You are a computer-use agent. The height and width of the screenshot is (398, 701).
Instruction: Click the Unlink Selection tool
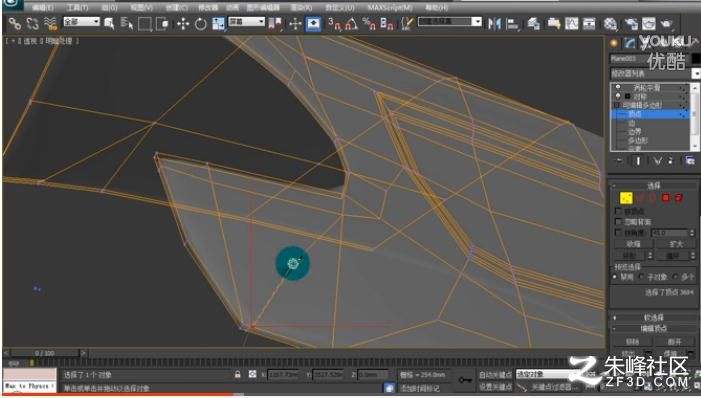32,24
